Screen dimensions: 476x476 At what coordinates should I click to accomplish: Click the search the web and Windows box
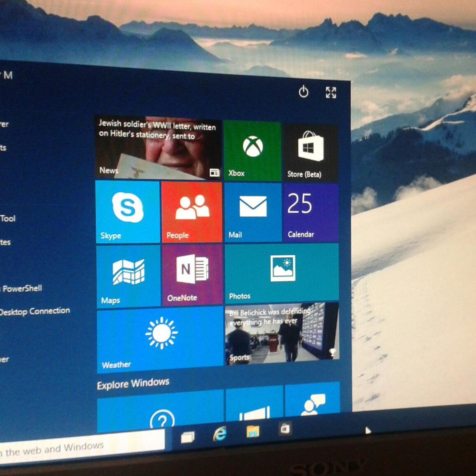(82, 447)
